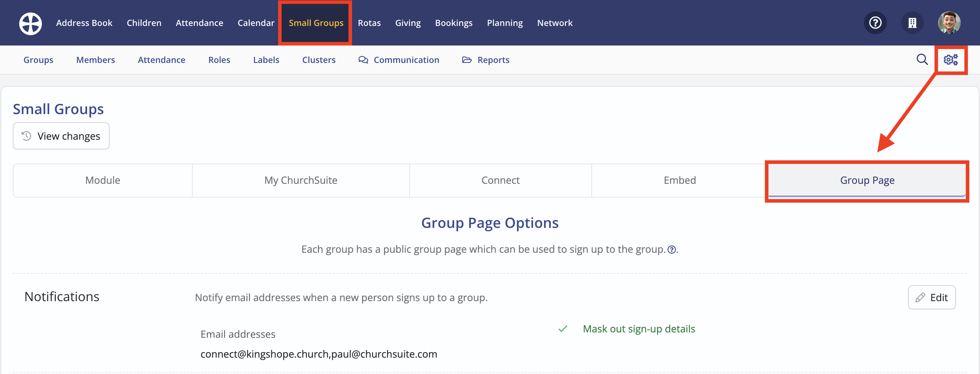Go to Children module

(x=144, y=23)
